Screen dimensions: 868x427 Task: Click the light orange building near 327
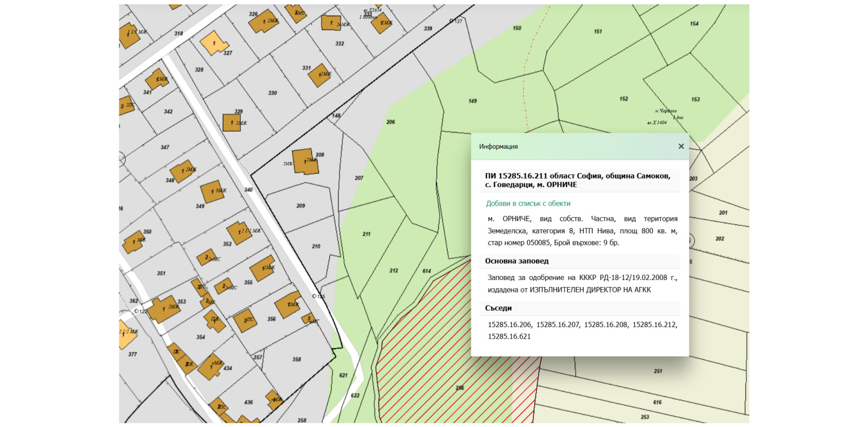213,43
